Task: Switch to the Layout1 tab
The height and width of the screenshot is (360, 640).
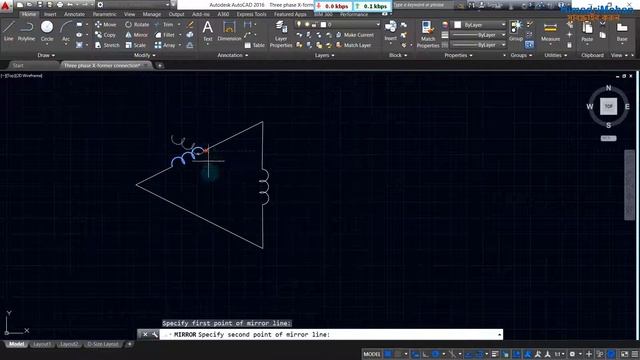Action: pos(42,344)
